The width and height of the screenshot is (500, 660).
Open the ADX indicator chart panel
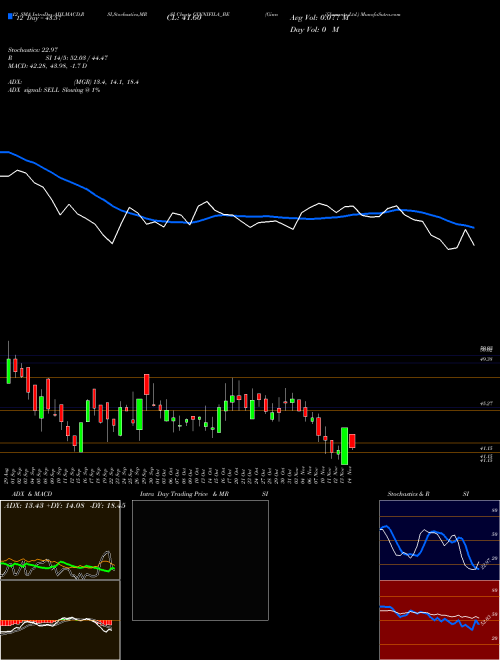coord(60,540)
